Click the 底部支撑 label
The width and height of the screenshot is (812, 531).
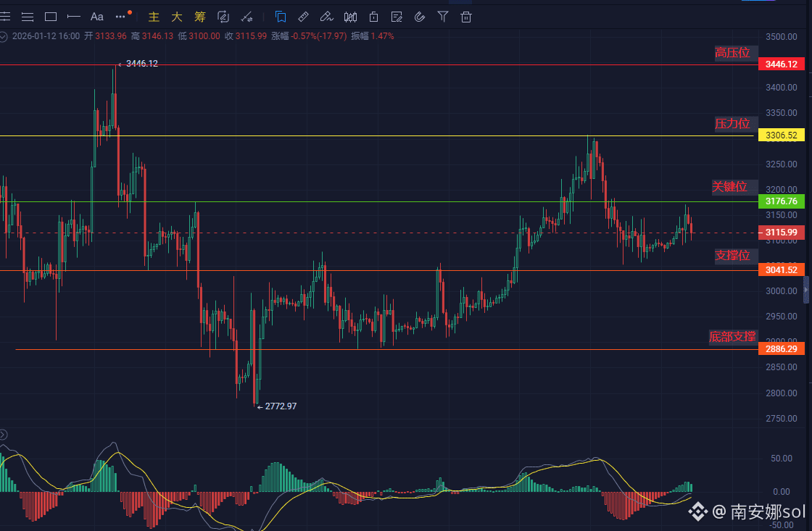(732, 337)
